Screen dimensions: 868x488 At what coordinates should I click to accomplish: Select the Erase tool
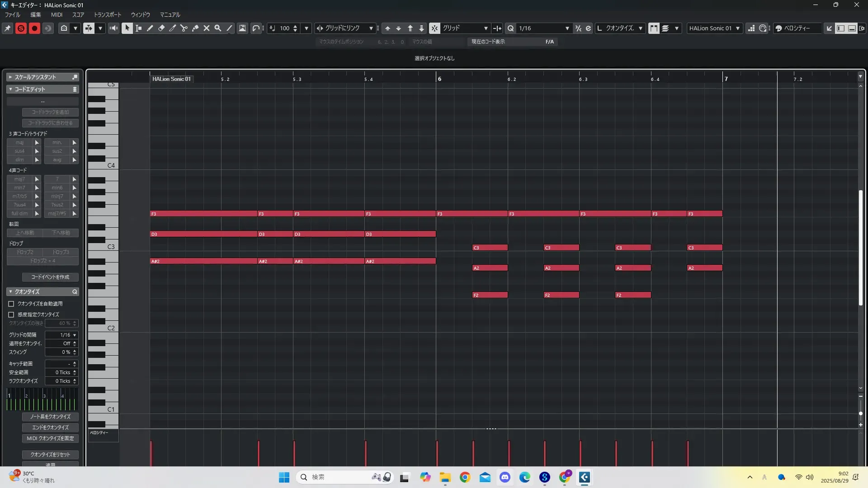pos(161,28)
